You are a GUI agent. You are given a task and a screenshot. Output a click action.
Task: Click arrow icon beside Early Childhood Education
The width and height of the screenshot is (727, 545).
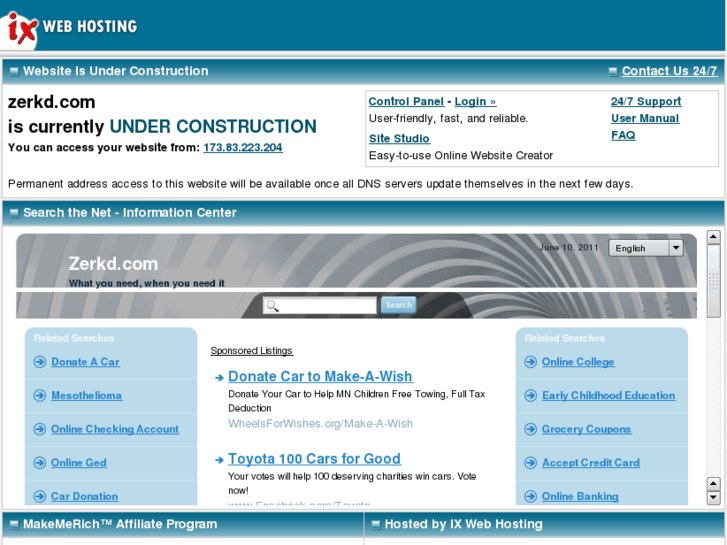coord(530,396)
